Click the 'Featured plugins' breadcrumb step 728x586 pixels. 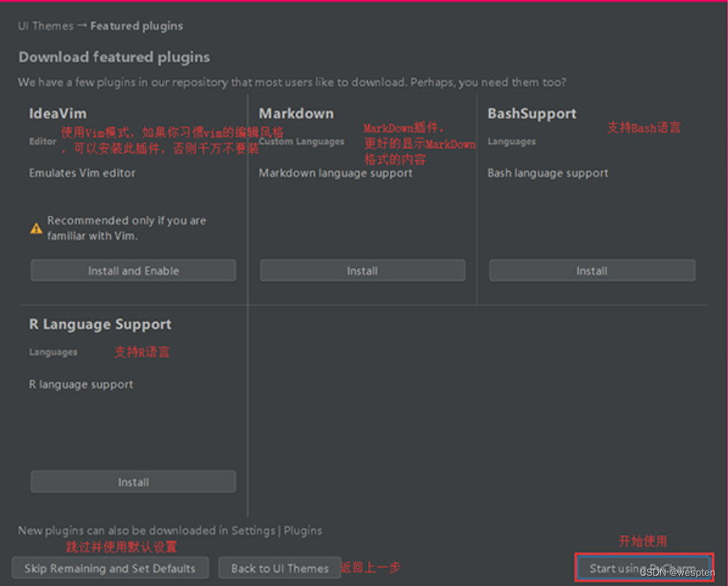[x=137, y=27]
